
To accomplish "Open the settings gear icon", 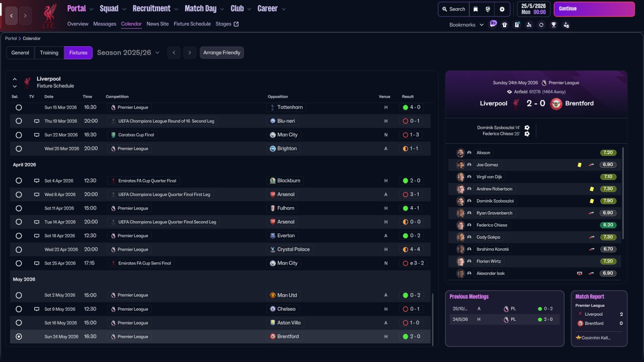I will (x=502, y=9).
